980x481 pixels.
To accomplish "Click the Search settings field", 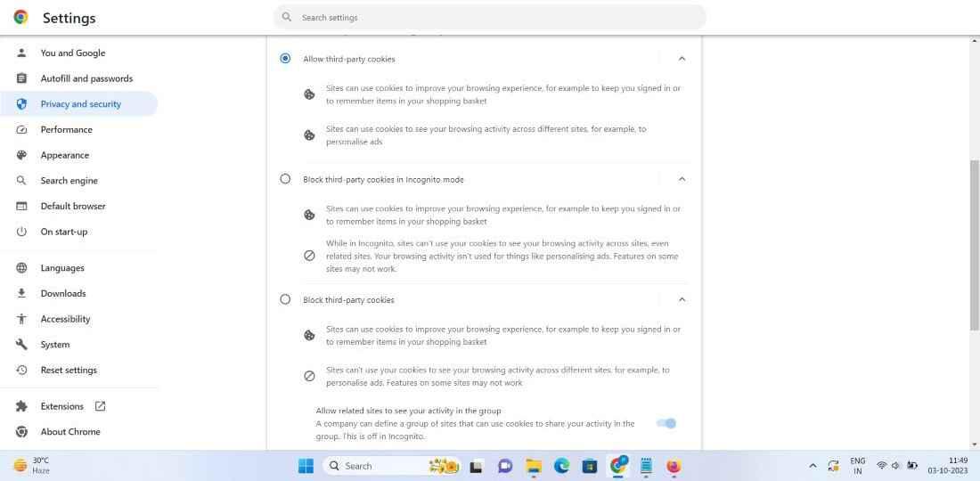I will tap(490, 18).
